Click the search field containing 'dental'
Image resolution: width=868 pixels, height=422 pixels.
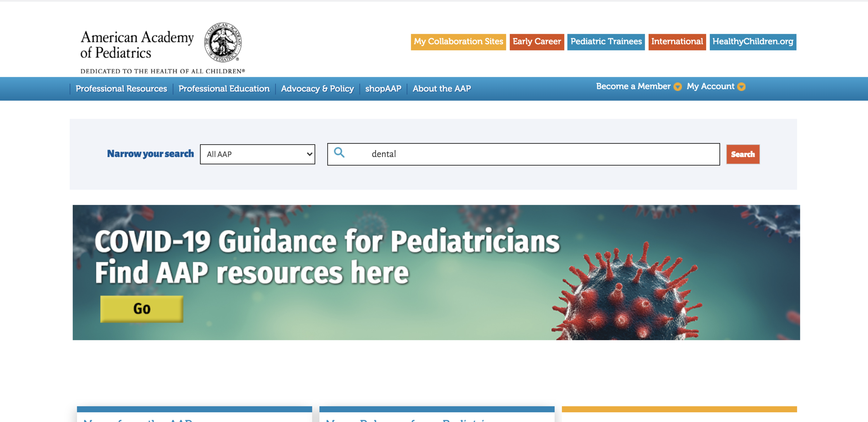click(524, 154)
